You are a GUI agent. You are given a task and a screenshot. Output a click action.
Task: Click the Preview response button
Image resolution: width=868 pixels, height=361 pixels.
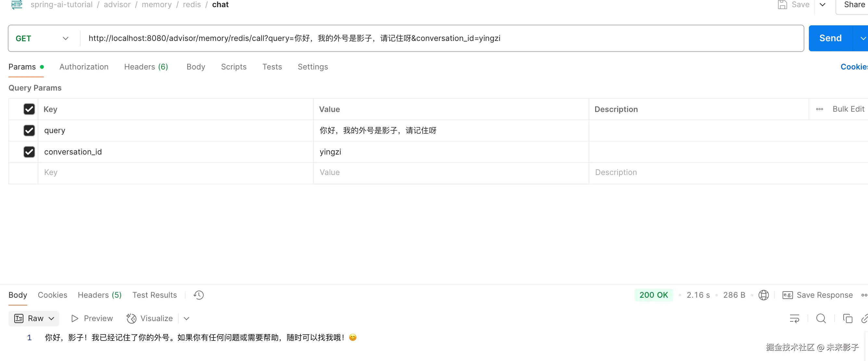coord(92,318)
